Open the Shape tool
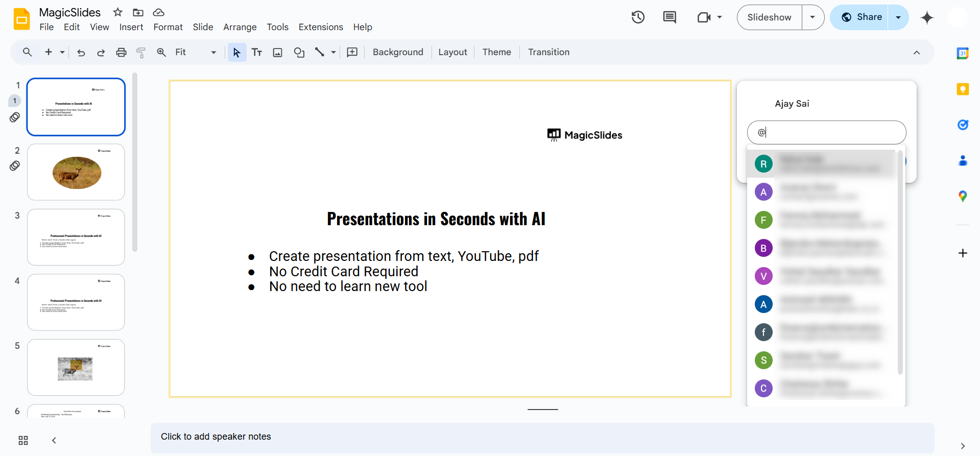 [x=299, y=52]
